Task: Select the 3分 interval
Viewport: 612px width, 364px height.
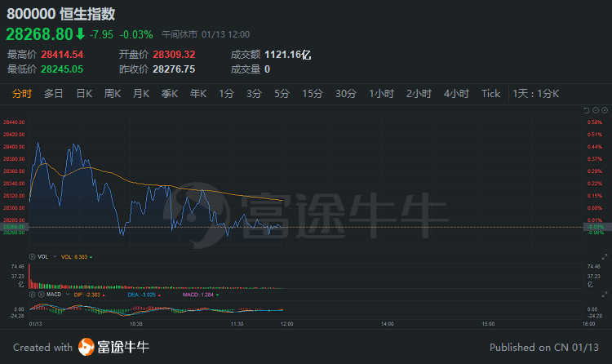Action: pyautogui.click(x=254, y=94)
